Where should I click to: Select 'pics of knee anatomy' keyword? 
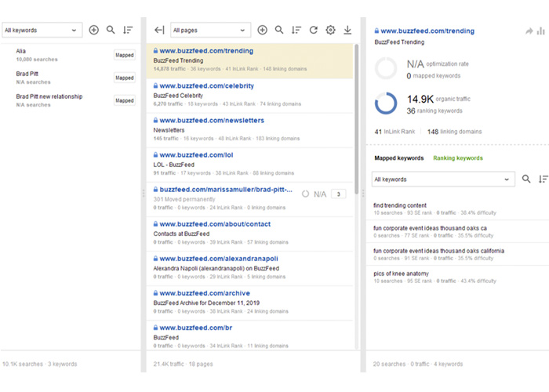(x=457, y=278)
